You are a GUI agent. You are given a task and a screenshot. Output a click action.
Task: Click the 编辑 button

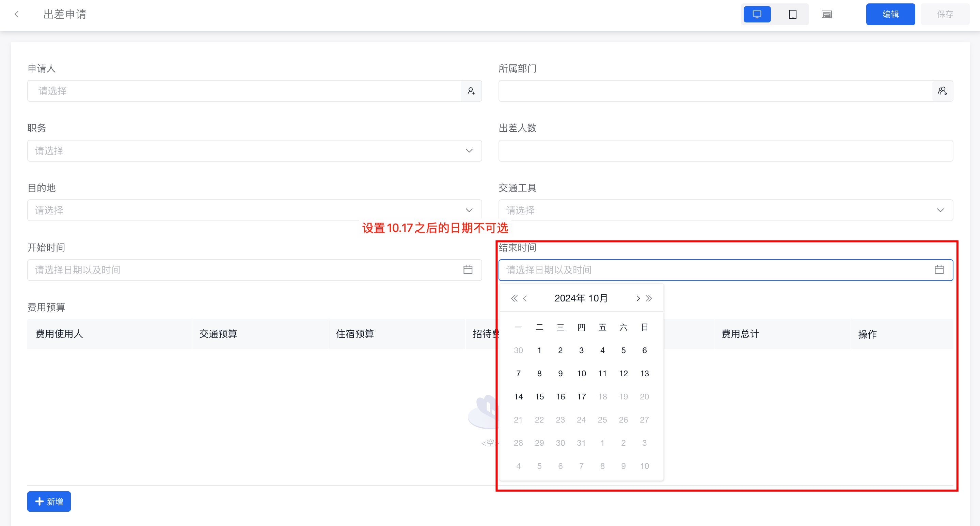coord(890,14)
